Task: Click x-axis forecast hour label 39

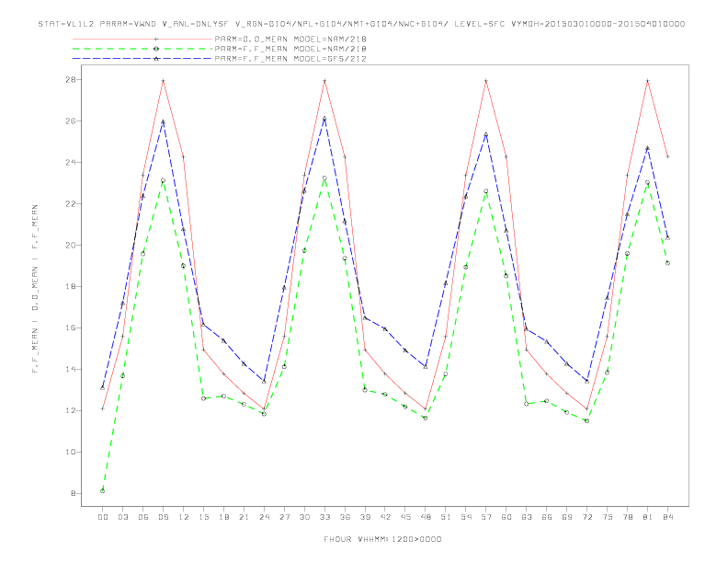Action: tap(365, 517)
